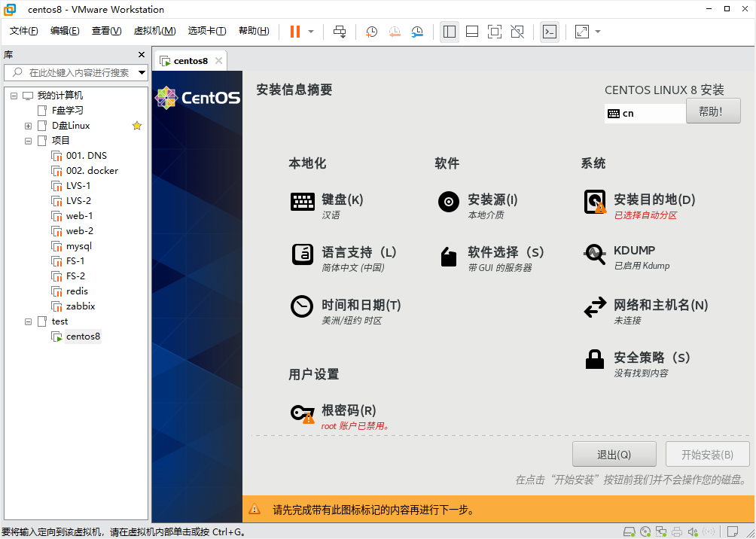756x539 pixels.
Task: Open the KDUMP magnifier icon
Action: 595,254
